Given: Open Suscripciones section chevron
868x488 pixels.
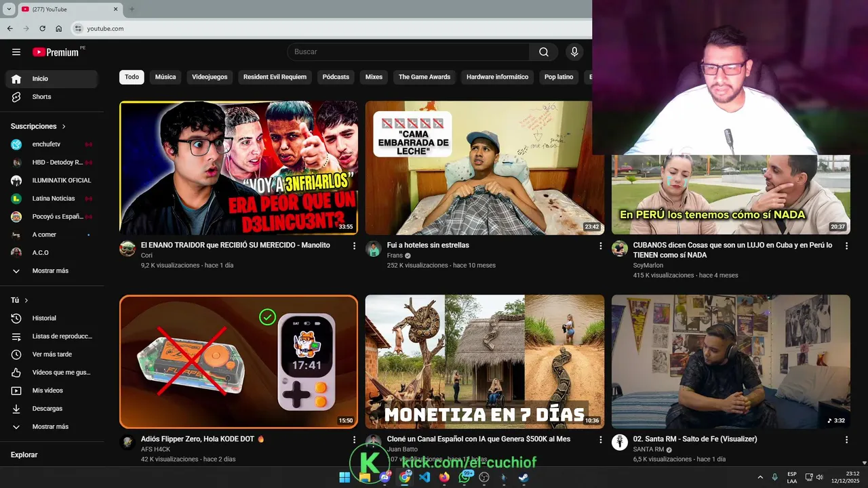Looking at the screenshot, I should [x=64, y=127].
